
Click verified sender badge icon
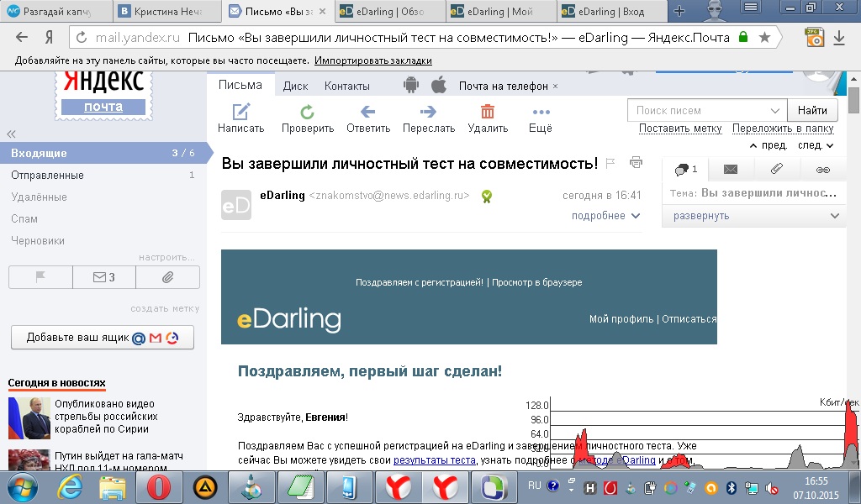coord(486,197)
